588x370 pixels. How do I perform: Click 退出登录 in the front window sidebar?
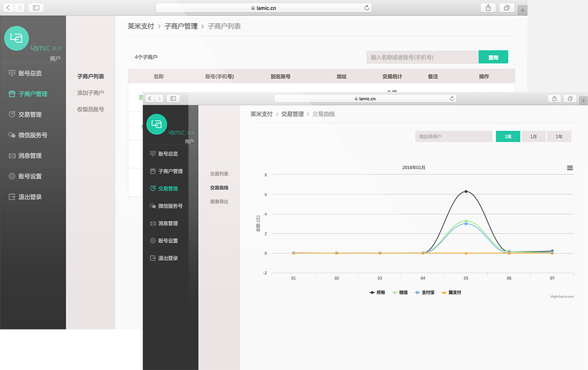164,258
